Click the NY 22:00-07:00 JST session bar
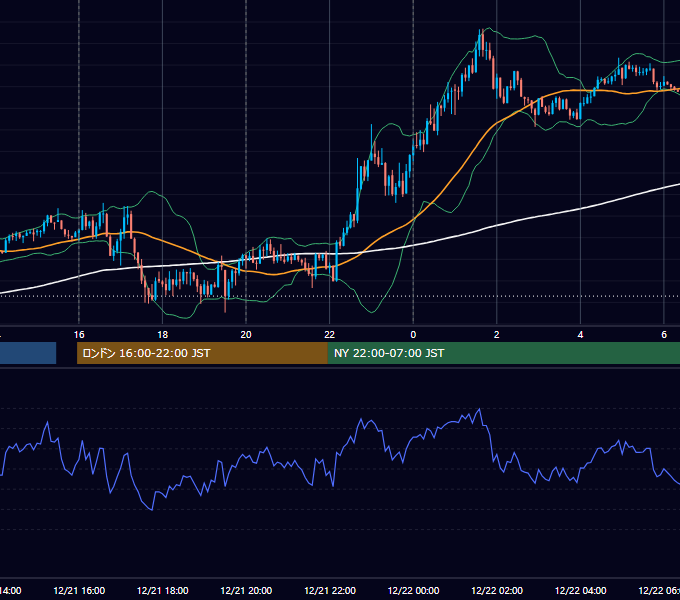This screenshot has width=680, height=600. 503,353
